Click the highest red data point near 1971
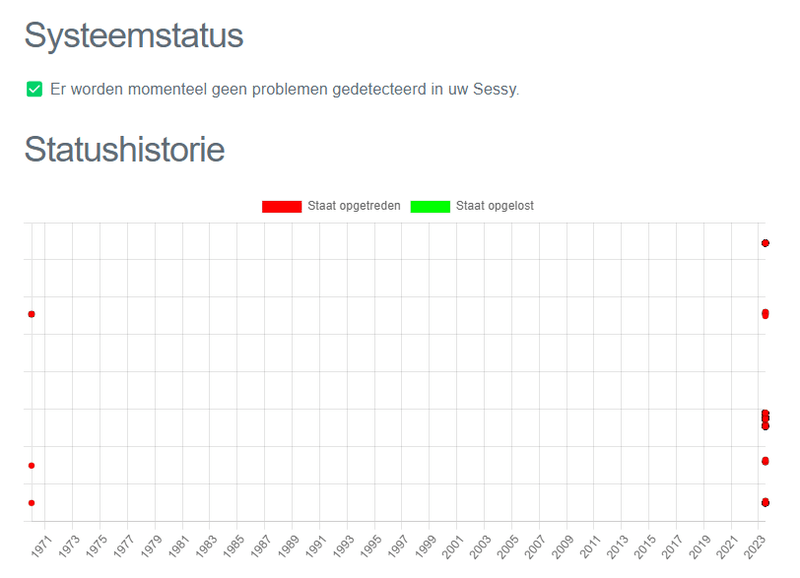Image resolution: width=800 pixels, height=578 pixels. click(31, 314)
